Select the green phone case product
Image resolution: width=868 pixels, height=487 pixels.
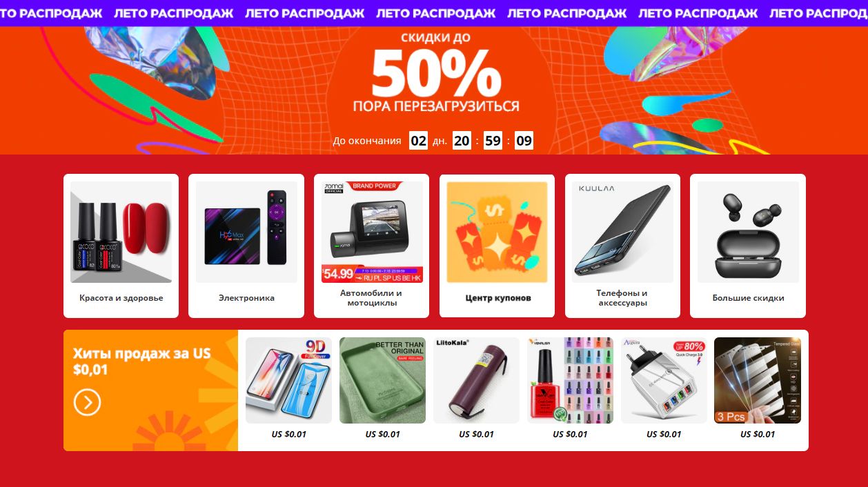point(382,380)
